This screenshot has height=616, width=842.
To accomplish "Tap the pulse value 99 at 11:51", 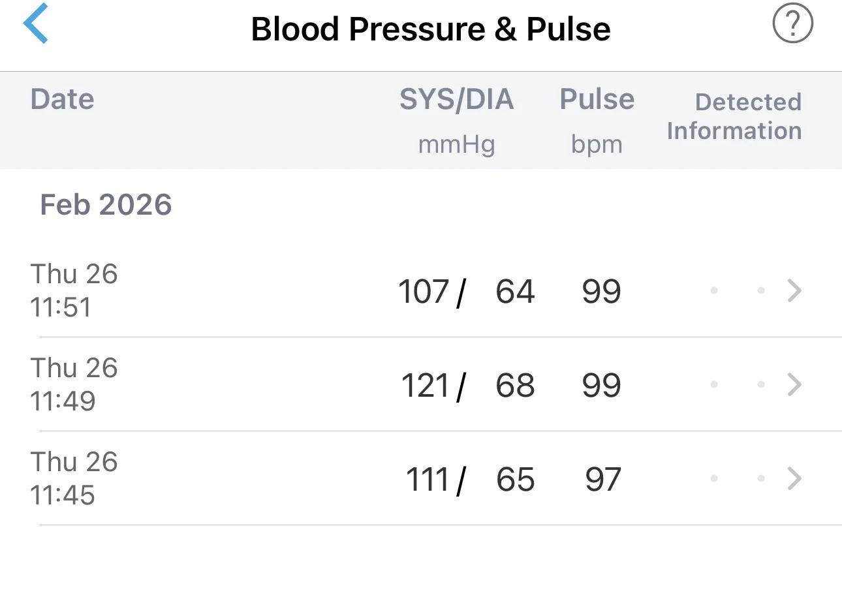I will click(x=601, y=291).
